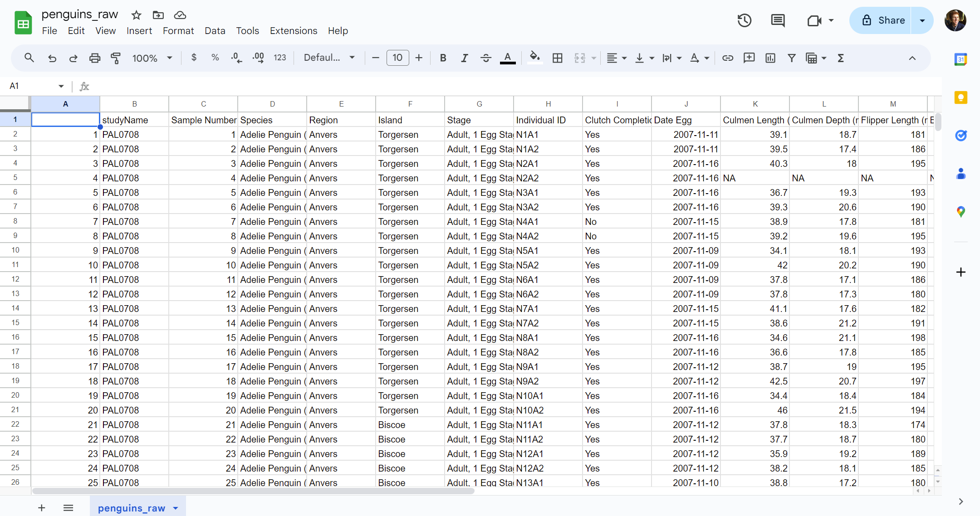
Task: Open the Data menu
Action: click(x=215, y=31)
